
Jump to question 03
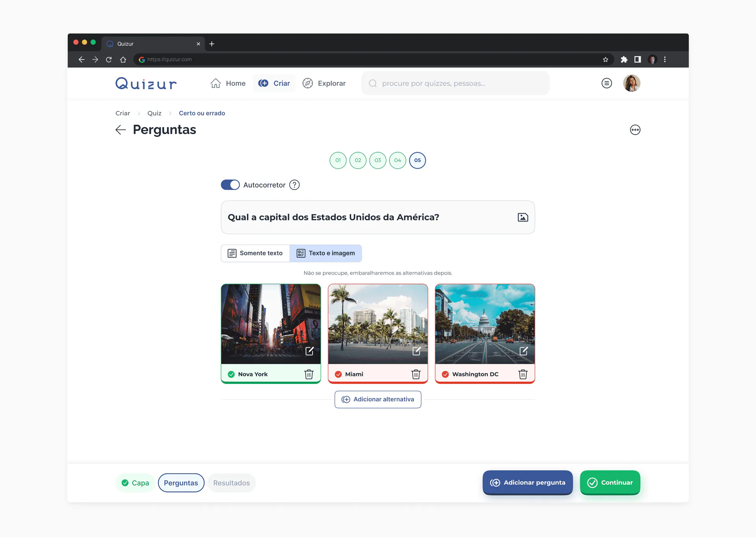pos(378,160)
